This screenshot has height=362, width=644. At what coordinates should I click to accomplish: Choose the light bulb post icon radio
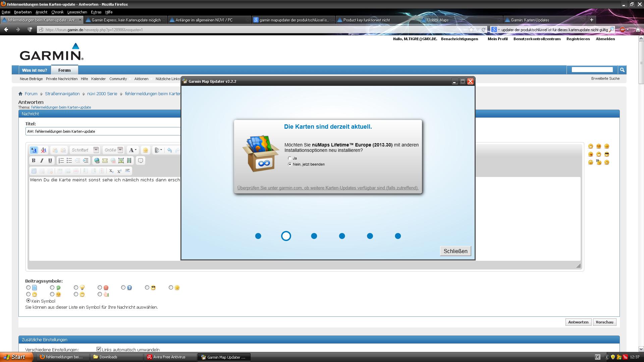(x=76, y=287)
